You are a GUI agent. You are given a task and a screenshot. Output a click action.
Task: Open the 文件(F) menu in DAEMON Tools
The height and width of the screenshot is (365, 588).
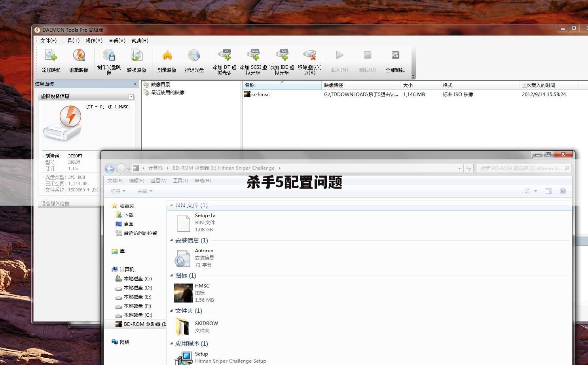pos(48,41)
